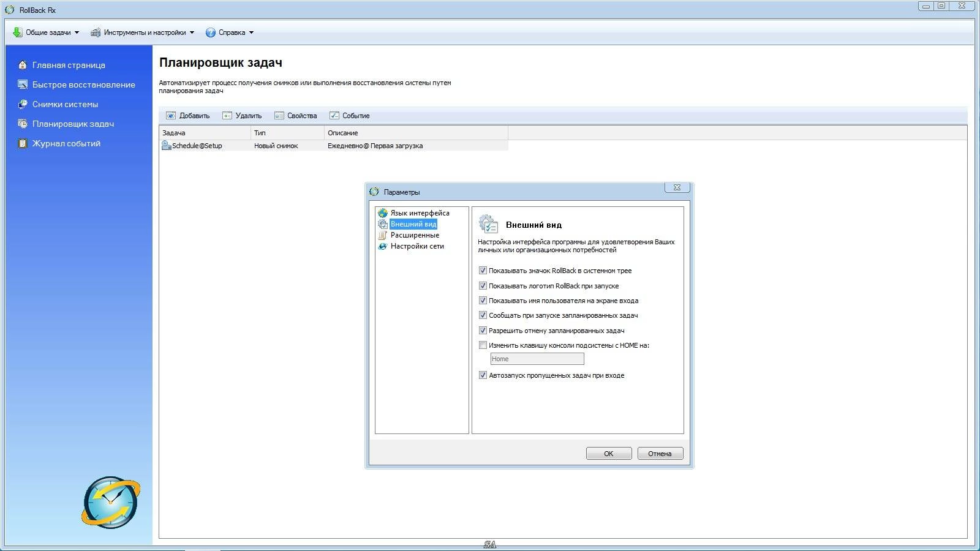Click the Добавить button
This screenshot has width=980, height=551.
pos(187,116)
